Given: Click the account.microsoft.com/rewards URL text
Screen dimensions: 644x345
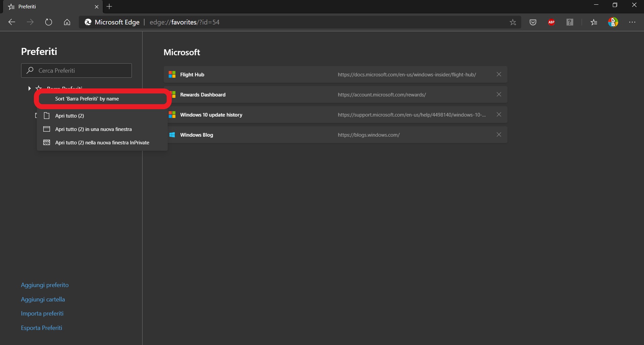Looking at the screenshot, I should coord(382,94).
